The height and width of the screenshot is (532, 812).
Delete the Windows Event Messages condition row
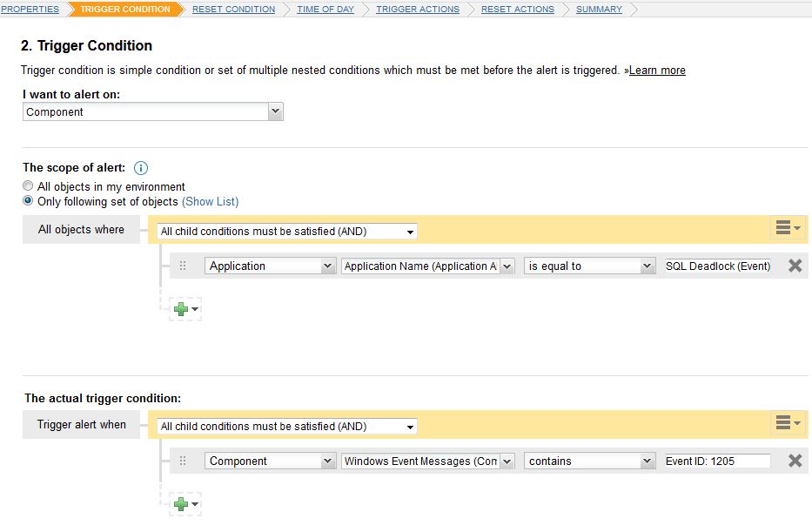[794, 461]
